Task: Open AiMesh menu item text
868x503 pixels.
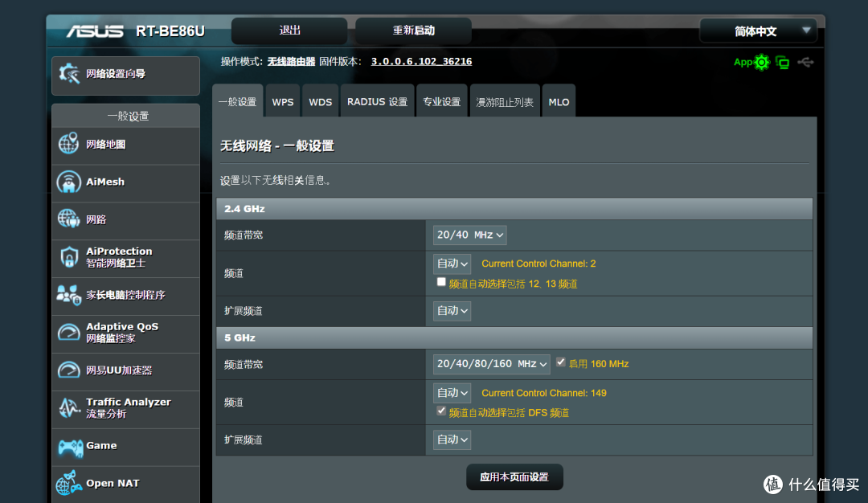Action: (x=105, y=182)
